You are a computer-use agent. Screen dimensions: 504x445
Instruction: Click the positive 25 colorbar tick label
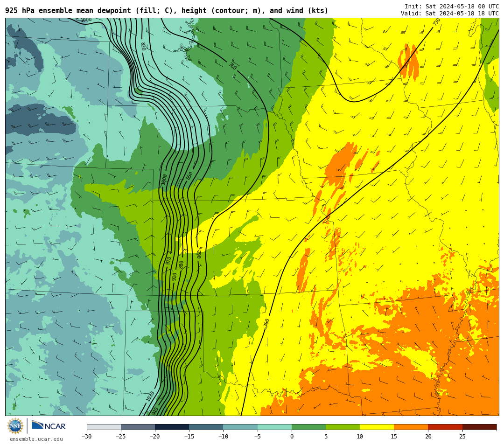coord(462,436)
